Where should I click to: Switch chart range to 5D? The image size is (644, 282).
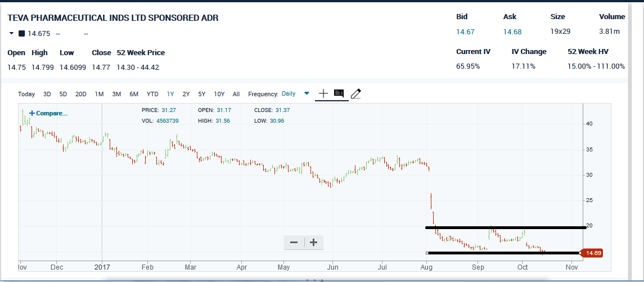pos(63,94)
